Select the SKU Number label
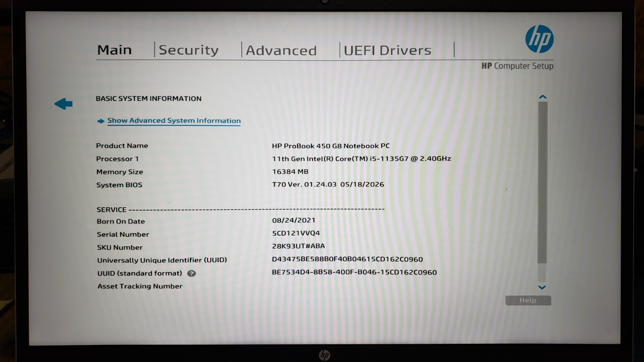The image size is (644, 362). (120, 247)
